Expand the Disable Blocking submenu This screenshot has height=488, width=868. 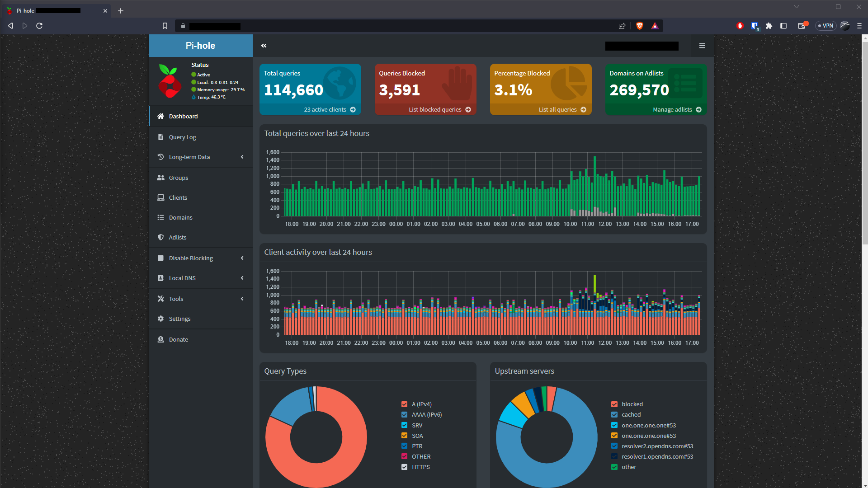pos(243,258)
